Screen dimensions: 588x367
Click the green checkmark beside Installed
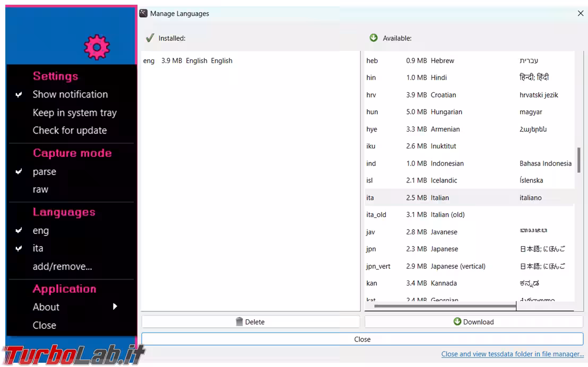coord(150,38)
